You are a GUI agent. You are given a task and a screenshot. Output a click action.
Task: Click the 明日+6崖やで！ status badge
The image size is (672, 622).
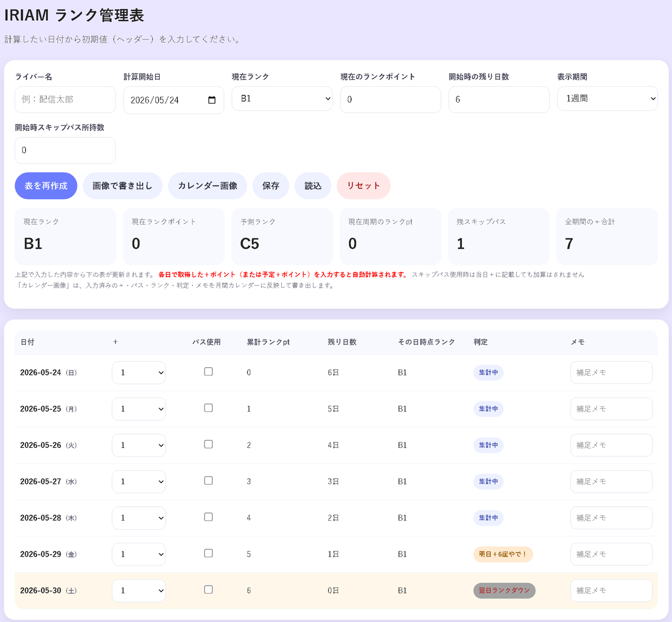pos(503,554)
